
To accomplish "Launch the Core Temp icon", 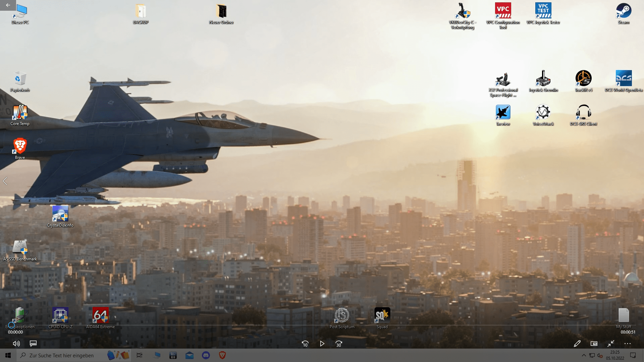I will click(x=20, y=115).
